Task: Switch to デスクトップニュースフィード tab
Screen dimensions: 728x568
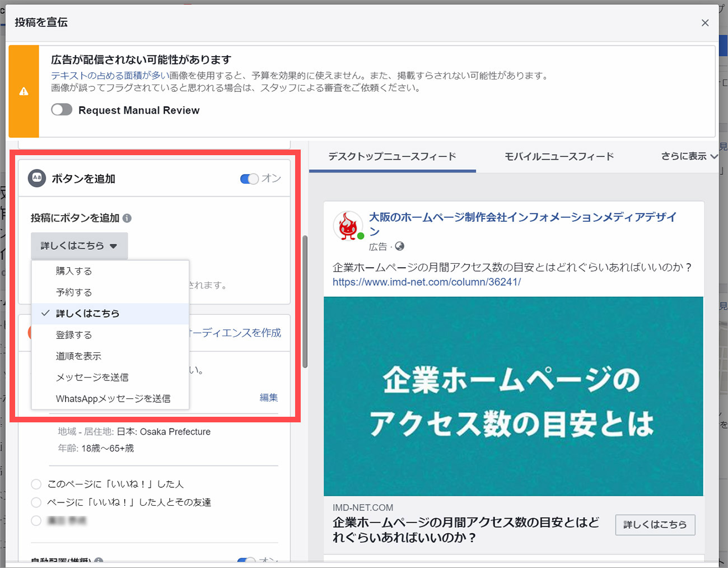Action: [x=392, y=156]
